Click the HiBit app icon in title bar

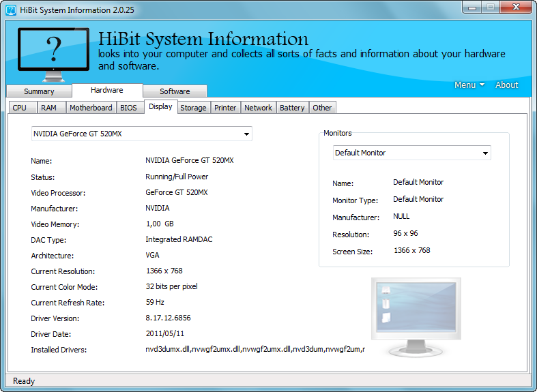point(11,10)
